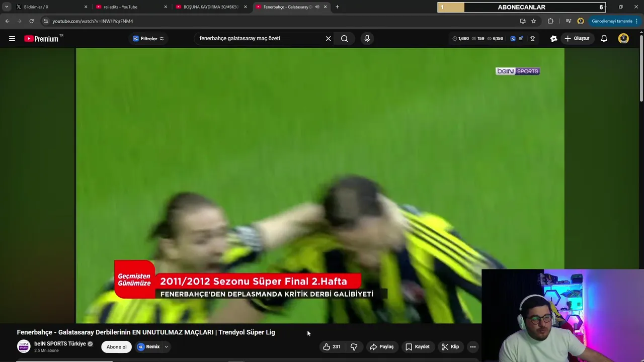Open media controls icon in Chrome toolbar
Viewport: 644px width, 362px height.
569,21
